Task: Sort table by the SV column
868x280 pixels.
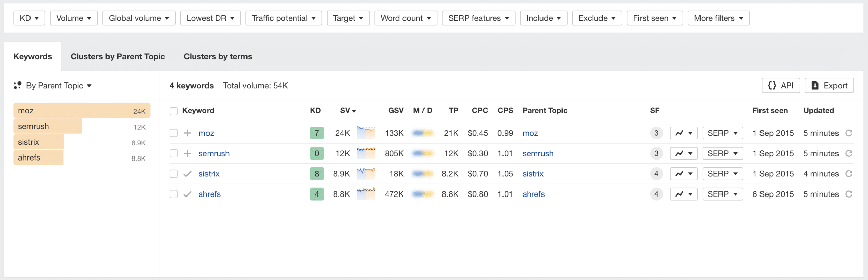Action: 348,110
